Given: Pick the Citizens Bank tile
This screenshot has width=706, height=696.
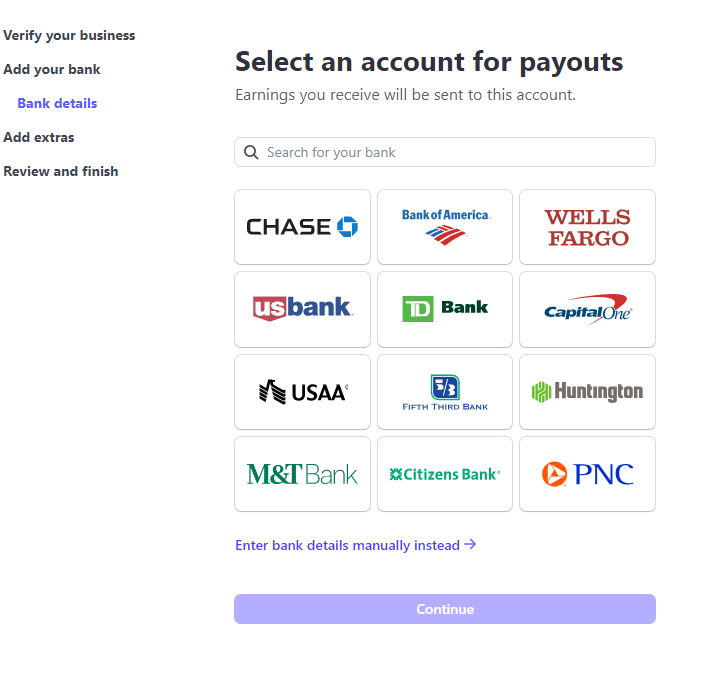Looking at the screenshot, I should tap(445, 474).
